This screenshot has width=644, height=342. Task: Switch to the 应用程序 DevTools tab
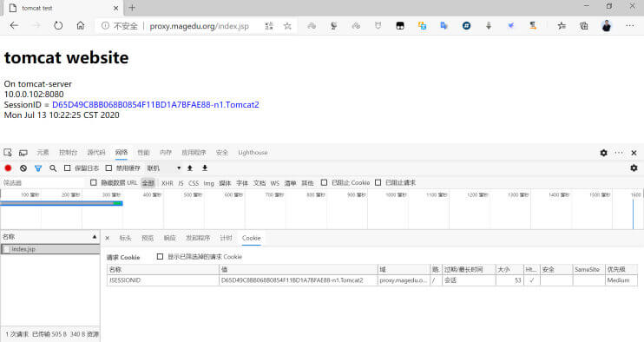(x=194, y=152)
